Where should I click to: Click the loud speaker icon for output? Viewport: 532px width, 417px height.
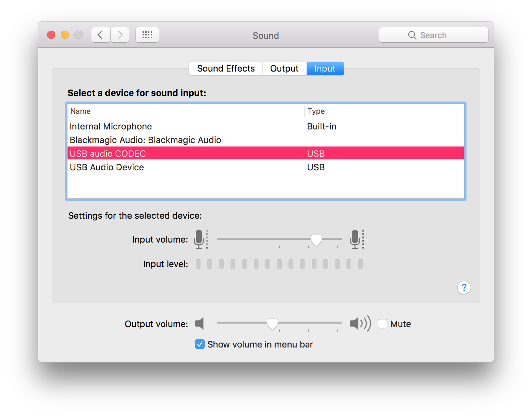click(360, 323)
